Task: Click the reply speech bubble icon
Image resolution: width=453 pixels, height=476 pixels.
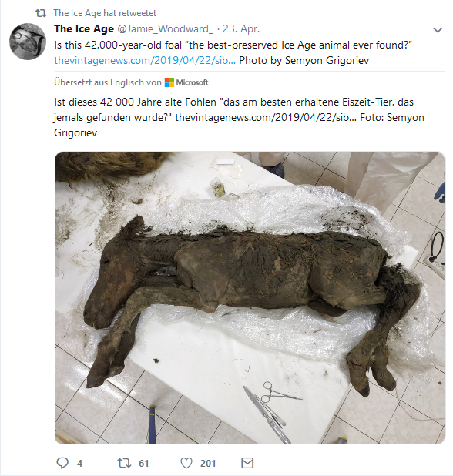Action: [62, 463]
